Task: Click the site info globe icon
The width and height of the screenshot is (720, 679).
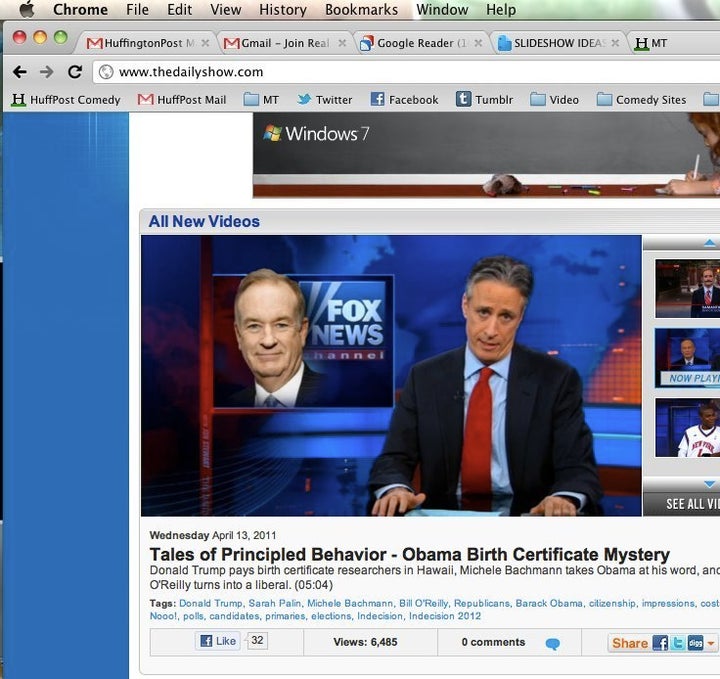Action: coord(106,72)
